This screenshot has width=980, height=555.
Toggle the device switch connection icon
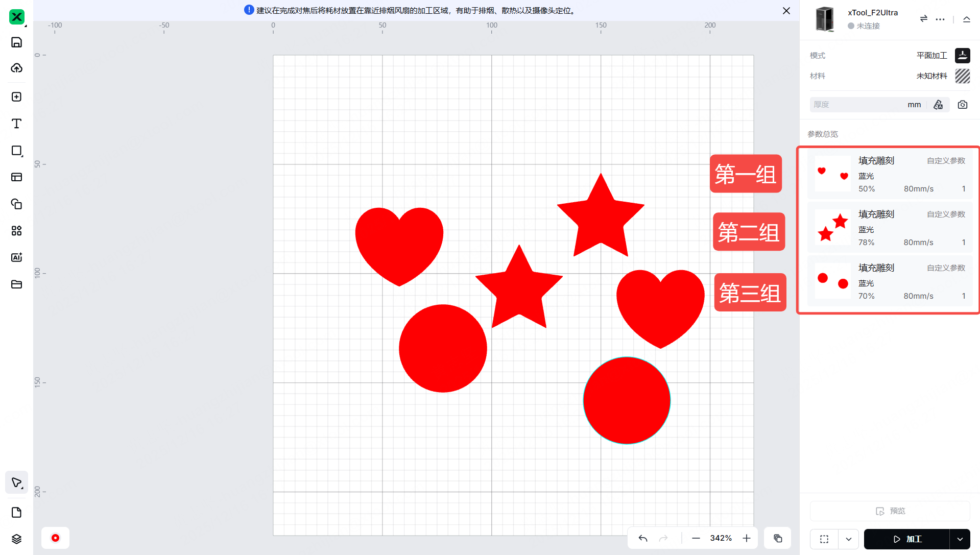[923, 19]
